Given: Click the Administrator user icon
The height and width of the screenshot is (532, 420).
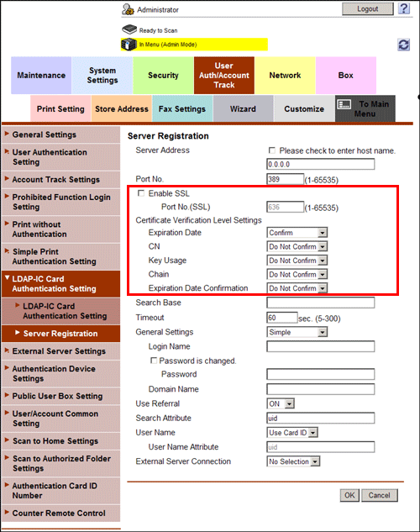Looking at the screenshot, I should (x=129, y=9).
